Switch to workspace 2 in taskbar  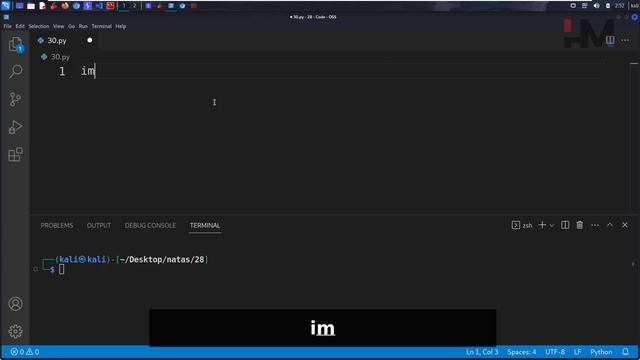(x=134, y=6)
